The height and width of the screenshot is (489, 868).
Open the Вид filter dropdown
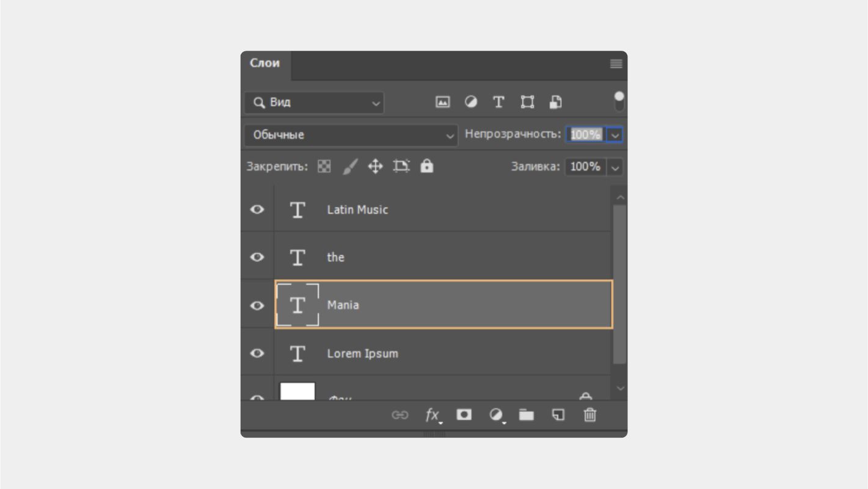pos(313,103)
